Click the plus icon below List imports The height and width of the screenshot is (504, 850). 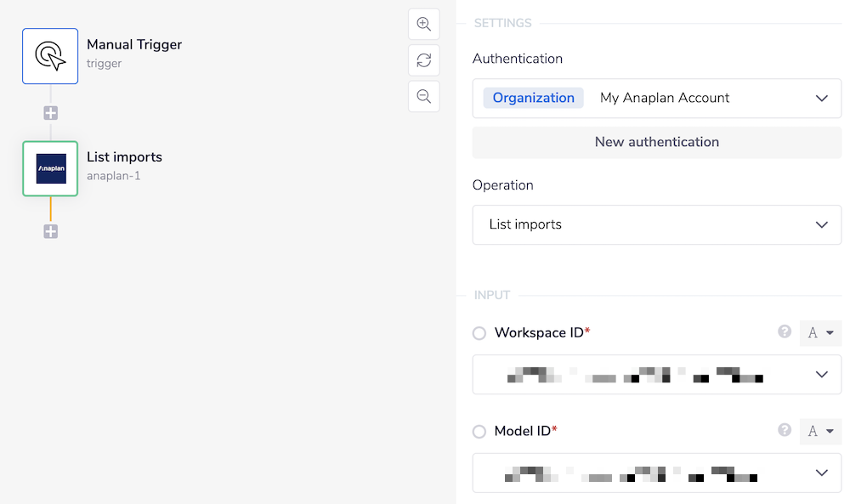[50, 230]
